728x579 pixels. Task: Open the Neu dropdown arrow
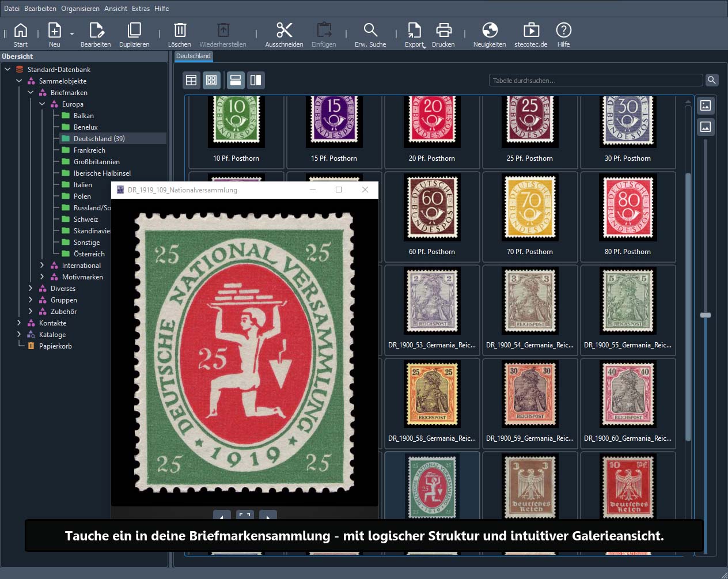[x=72, y=34]
